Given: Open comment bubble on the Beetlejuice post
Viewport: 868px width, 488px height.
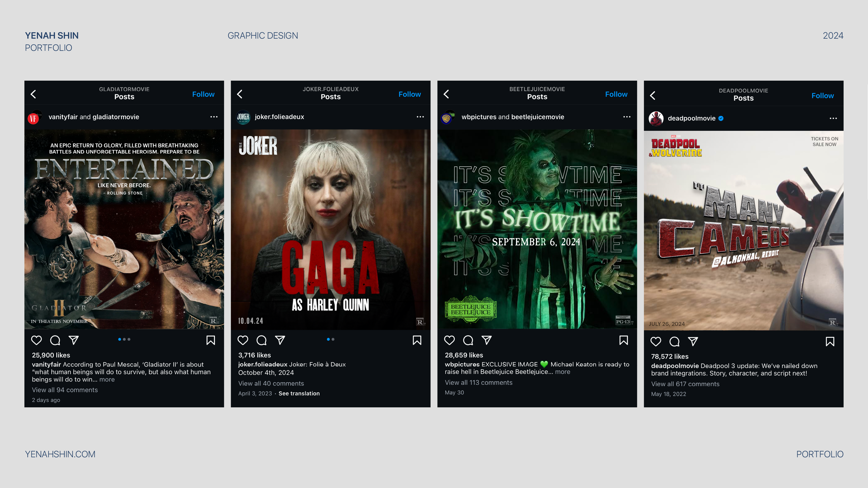Looking at the screenshot, I should click(468, 340).
